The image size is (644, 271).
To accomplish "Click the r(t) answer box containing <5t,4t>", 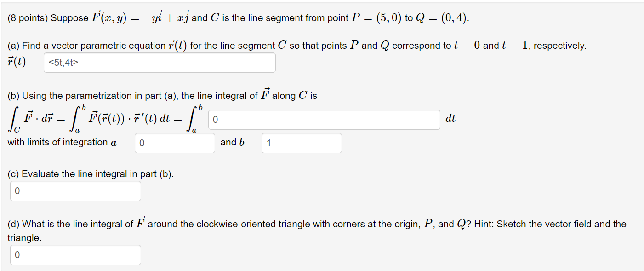I will pos(160,62).
